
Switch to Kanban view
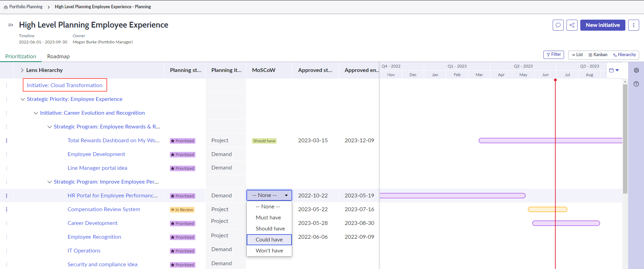coord(598,55)
